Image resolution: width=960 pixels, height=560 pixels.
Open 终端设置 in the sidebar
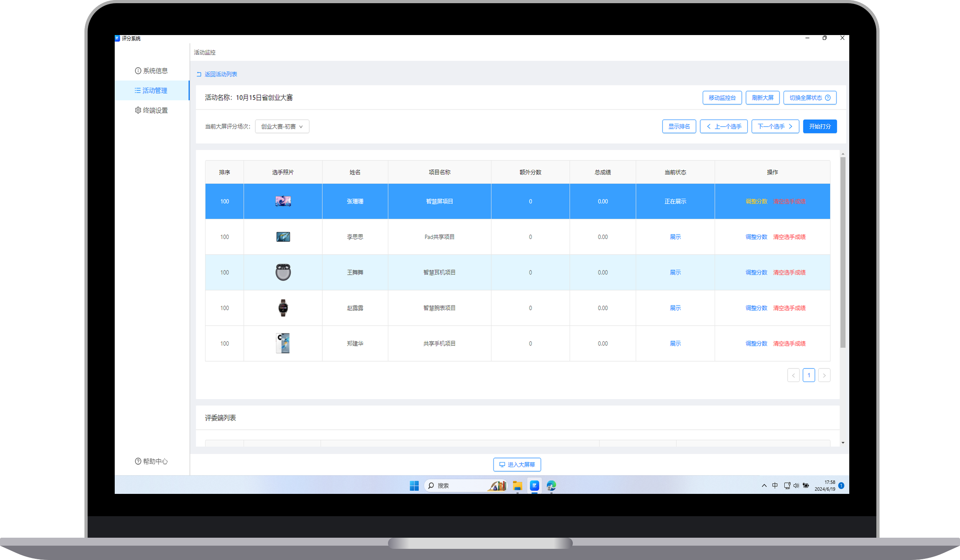point(151,110)
